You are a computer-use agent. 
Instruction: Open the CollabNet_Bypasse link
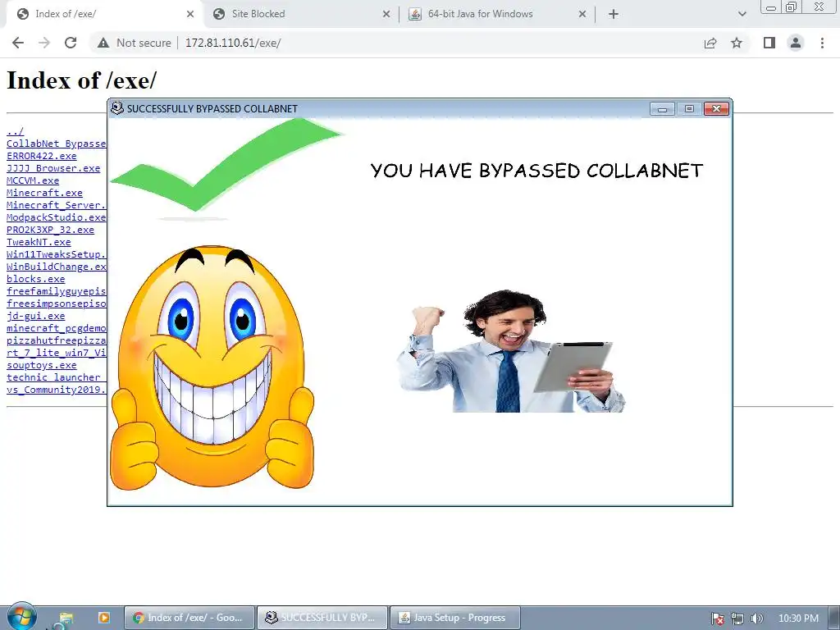(x=57, y=144)
